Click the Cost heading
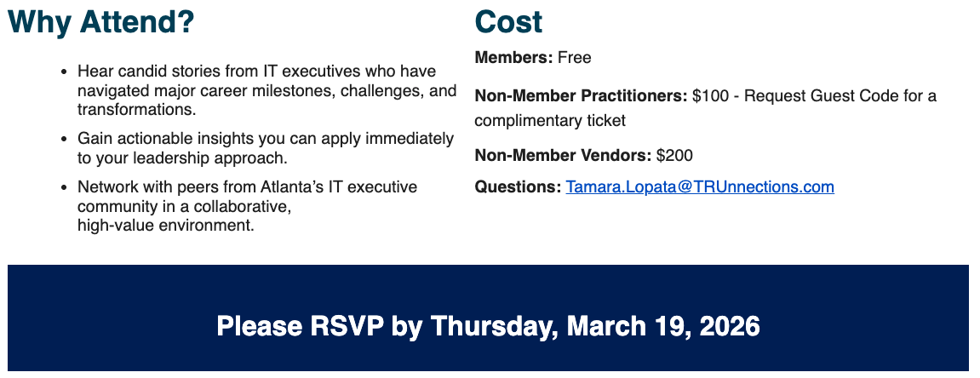Screen dimensions: 980x378 [x=508, y=22]
